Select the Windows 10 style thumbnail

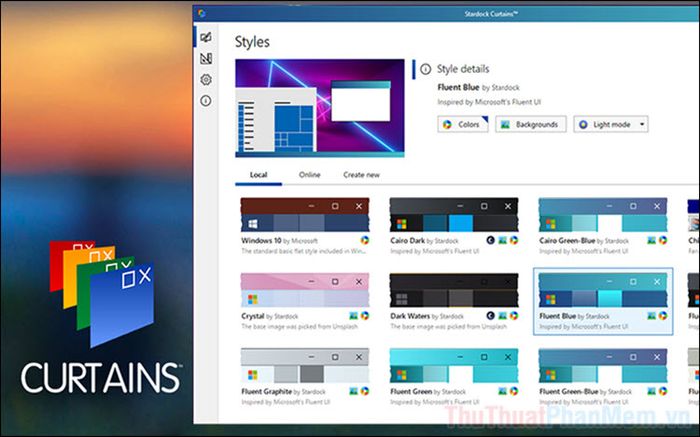click(x=305, y=215)
